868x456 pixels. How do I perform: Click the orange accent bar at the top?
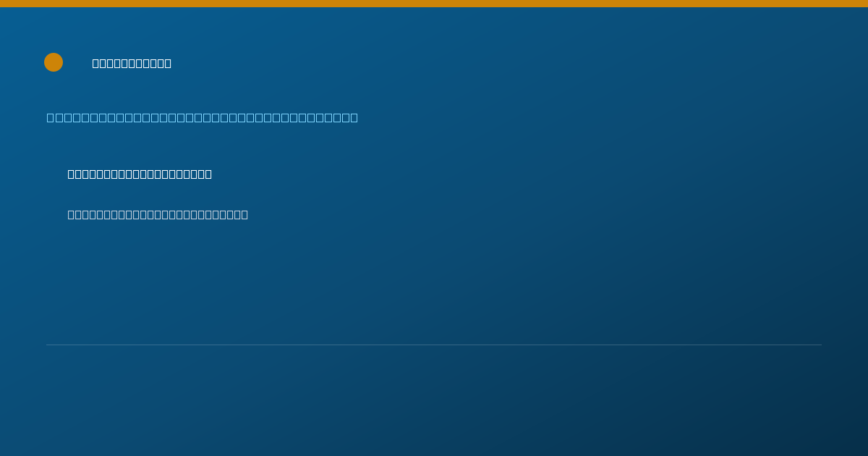click(434, 4)
